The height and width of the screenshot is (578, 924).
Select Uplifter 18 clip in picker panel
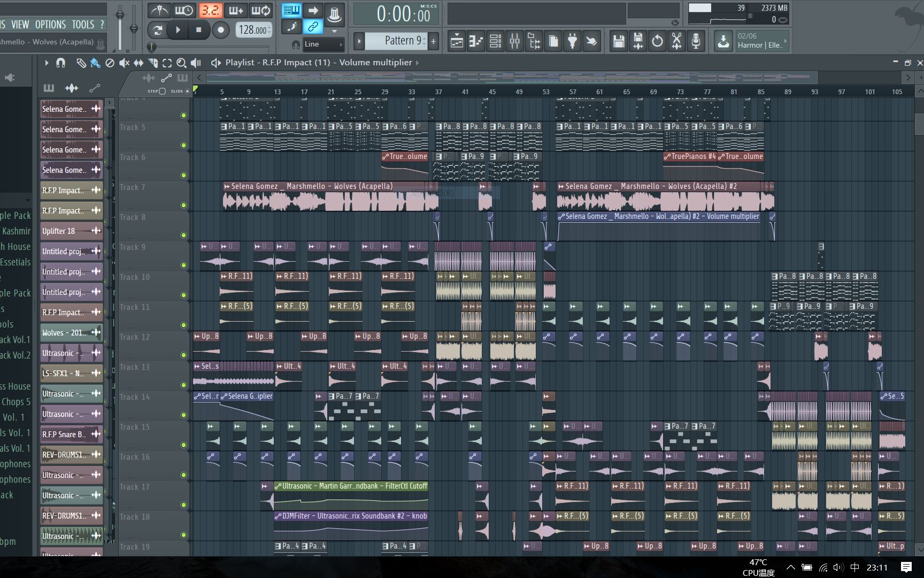click(71, 231)
